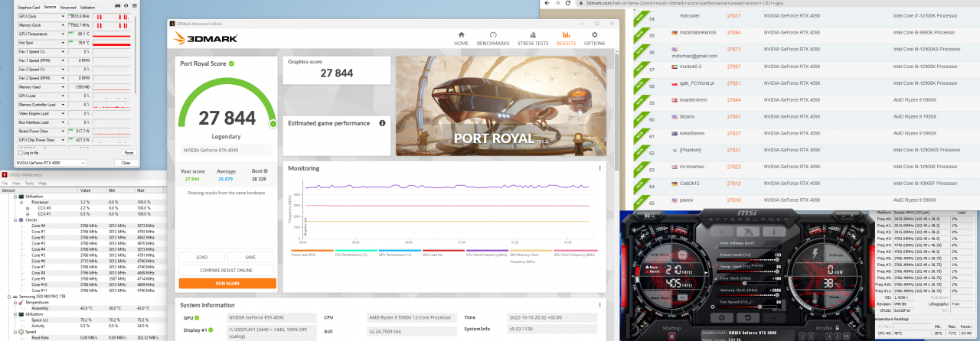Enable the Log to file checkbox
Screen dimensions: 980x341
[x=20, y=153]
